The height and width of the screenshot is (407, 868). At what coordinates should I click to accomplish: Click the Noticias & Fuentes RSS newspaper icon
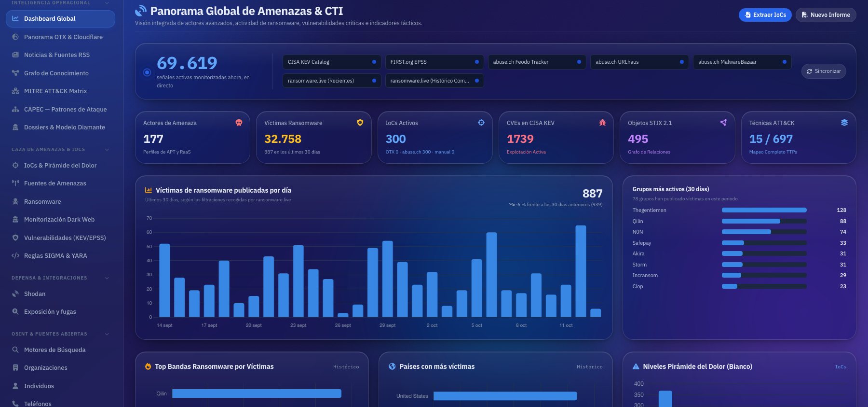coord(15,55)
